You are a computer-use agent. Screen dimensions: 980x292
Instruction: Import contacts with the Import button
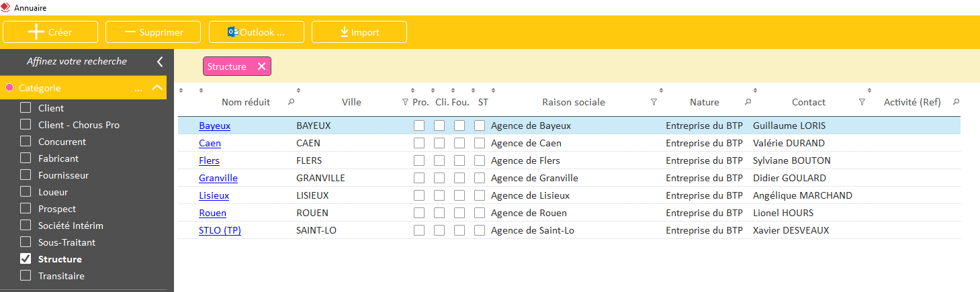(359, 32)
